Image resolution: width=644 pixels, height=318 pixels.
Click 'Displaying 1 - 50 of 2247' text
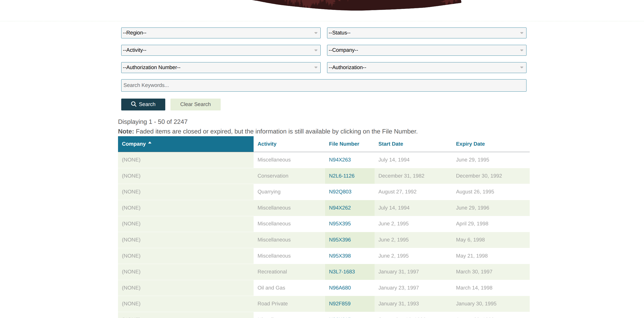pyautogui.click(x=152, y=122)
